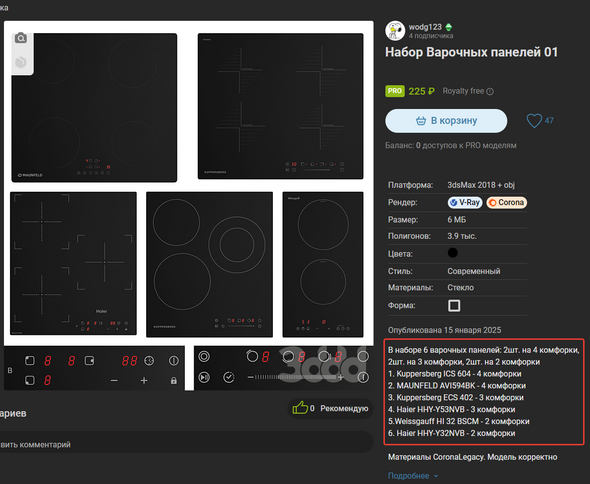
Task: Add model to favorites with heart icon
Action: click(534, 121)
